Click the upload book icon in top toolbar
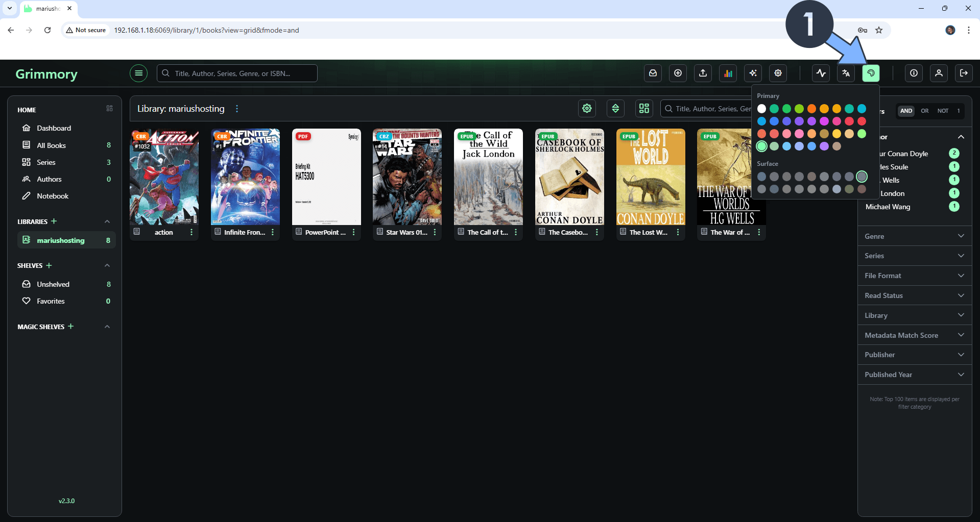 [x=703, y=73]
